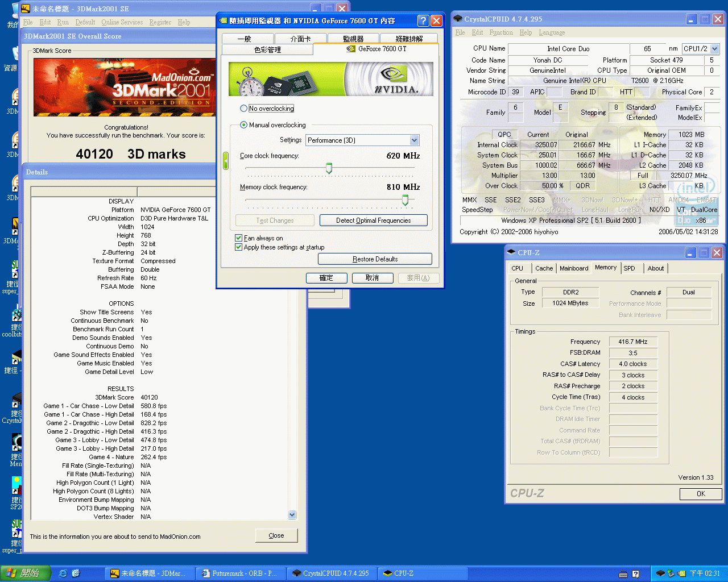Click the Details list scroll-down arrow
The image size is (728, 582).
[x=292, y=515]
